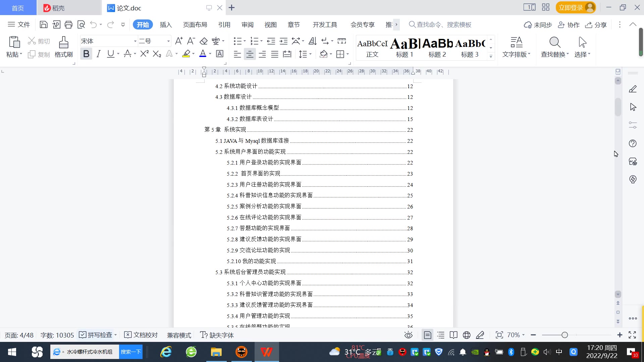Open the 插入 (Insert) ribbon tab
This screenshot has width=644, height=362.
(166, 24)
